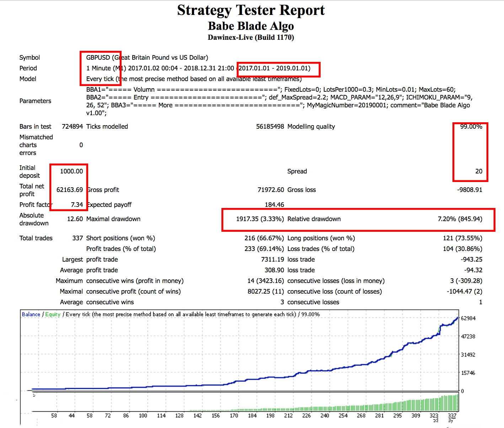Click chart x-axis label '170'
504x428 pixels.
click(x=234, y=415)
